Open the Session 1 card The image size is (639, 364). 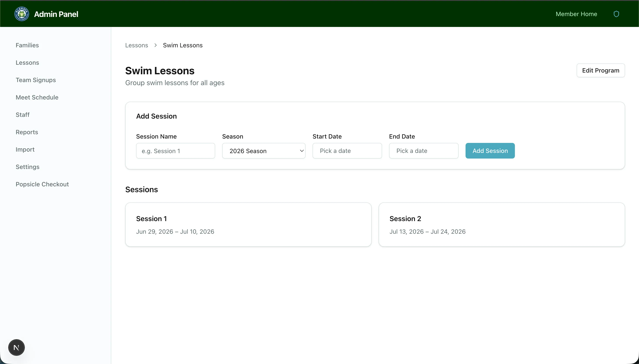coord(248,225)
